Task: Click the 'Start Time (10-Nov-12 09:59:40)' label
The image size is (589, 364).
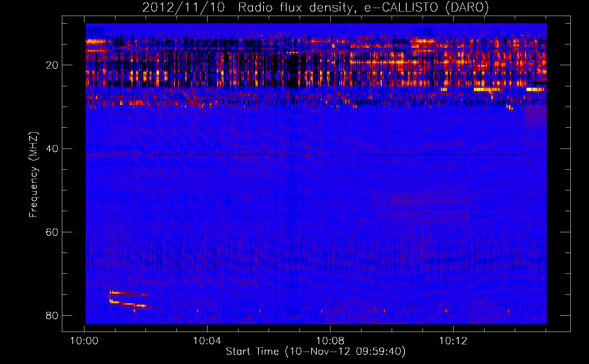Action: 316,352
